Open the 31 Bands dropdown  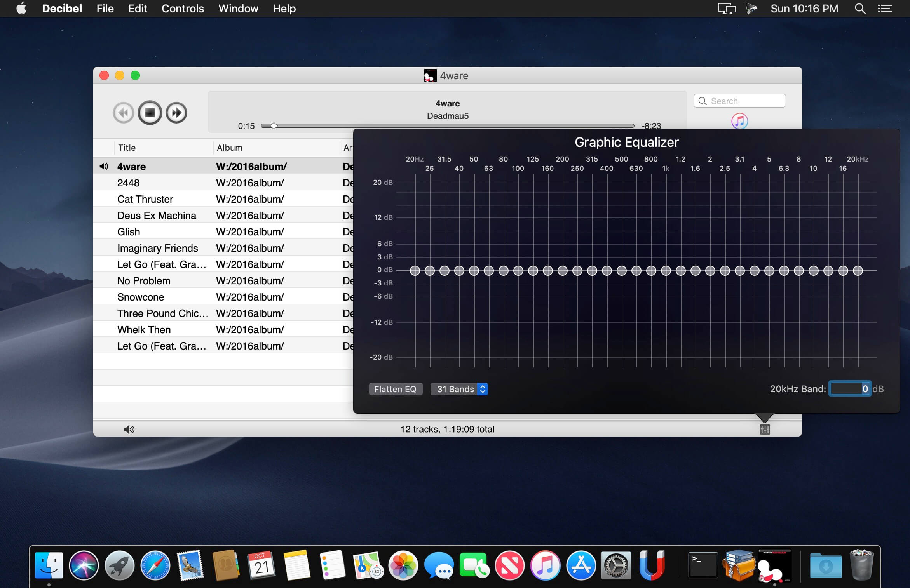[x=459, y=389]
